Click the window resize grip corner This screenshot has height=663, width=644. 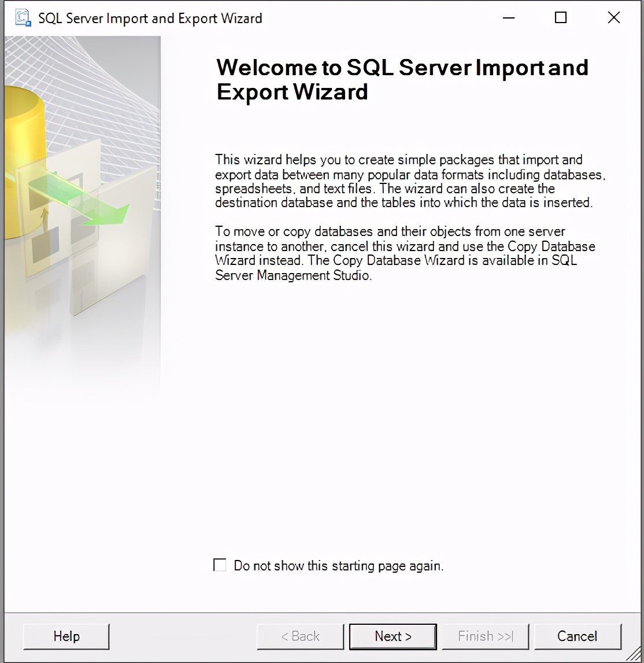634,653
